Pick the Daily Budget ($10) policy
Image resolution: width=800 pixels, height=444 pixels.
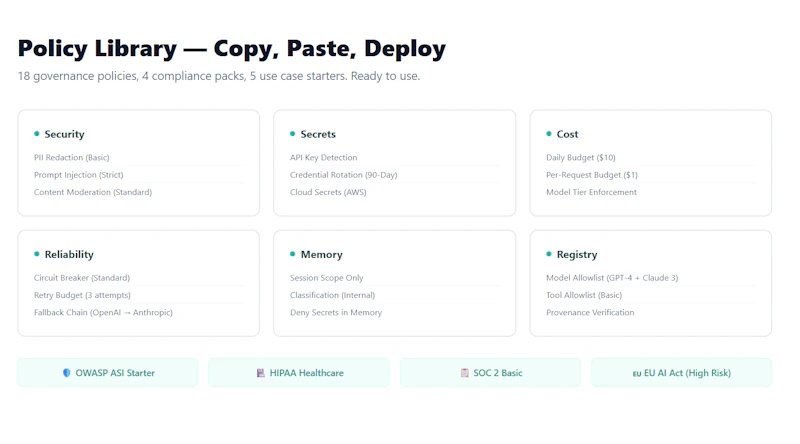[x=581, y=158]
